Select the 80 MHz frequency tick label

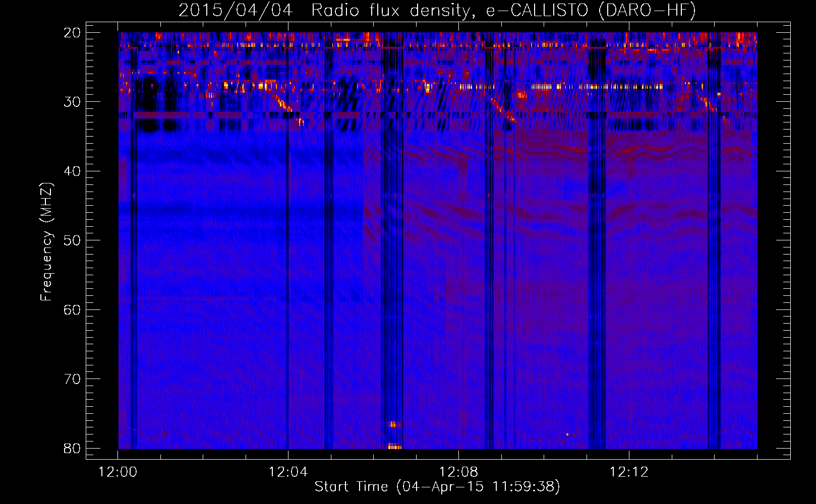click(x=72, y=448)
